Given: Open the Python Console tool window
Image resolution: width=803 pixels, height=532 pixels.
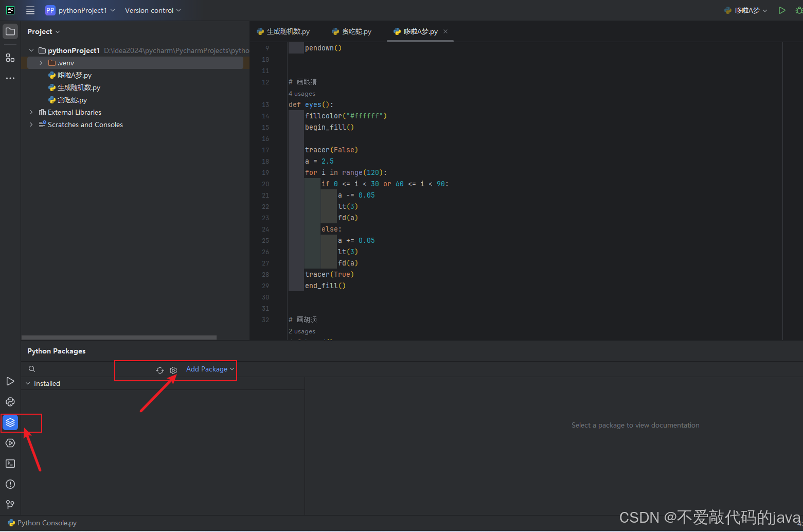Looking at the screenshot, I should [10, 402].
